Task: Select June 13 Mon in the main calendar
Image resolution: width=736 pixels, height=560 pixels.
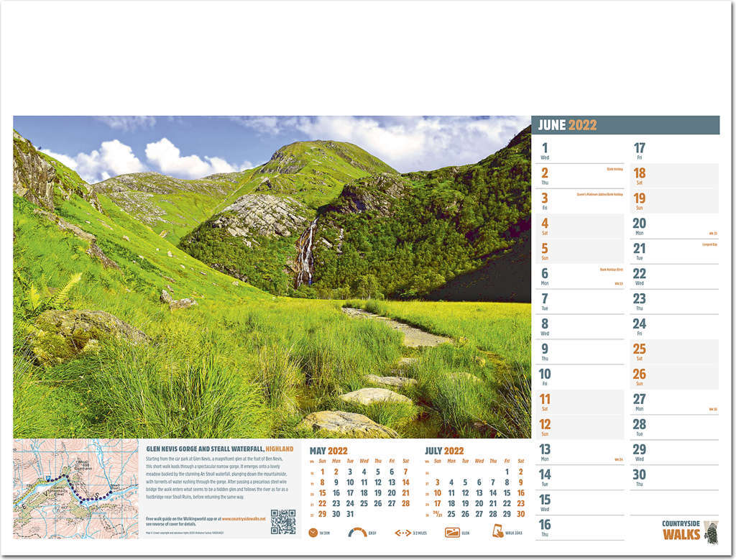Action: pos(580,452)
